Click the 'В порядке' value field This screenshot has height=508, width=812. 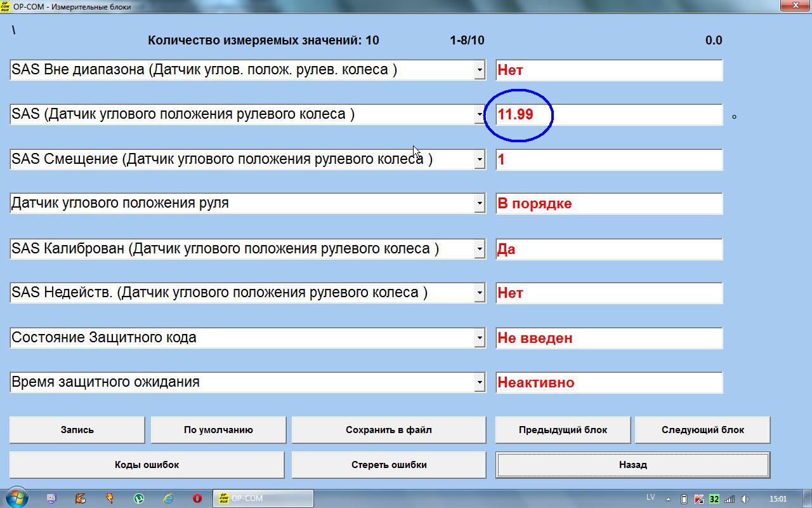609,204
